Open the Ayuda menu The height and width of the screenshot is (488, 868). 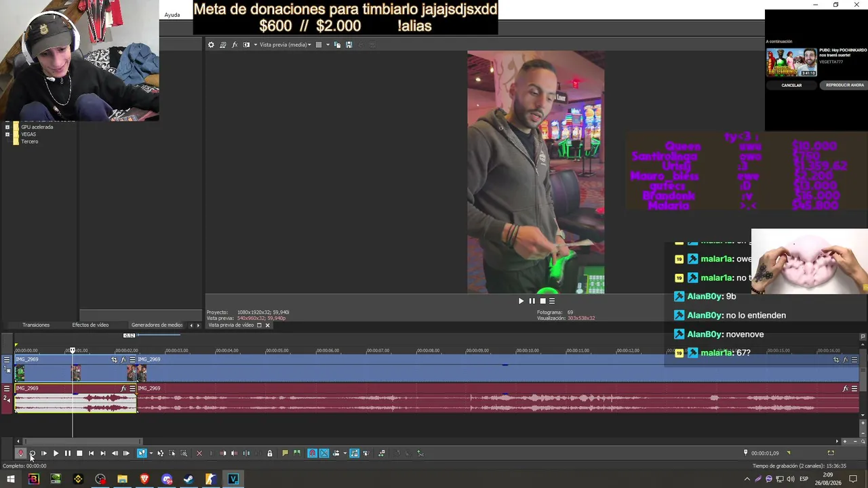tap(172, 15)
